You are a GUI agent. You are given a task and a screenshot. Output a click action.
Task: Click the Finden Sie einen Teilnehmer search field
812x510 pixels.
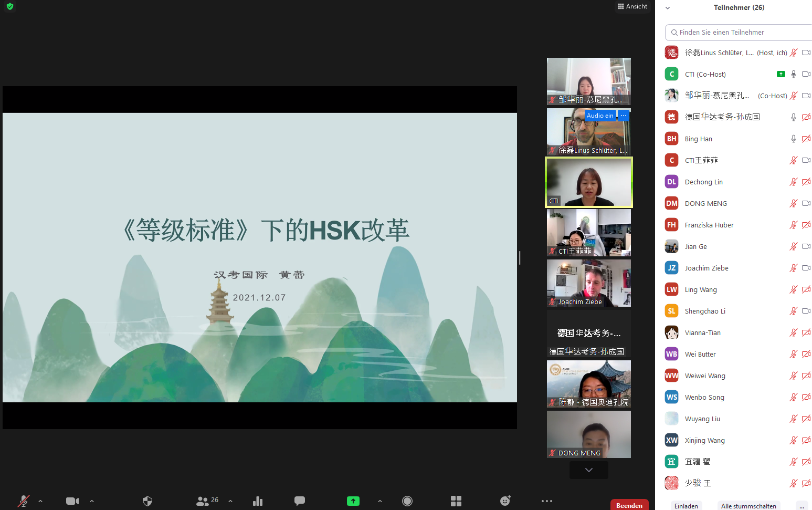point(739,33)
